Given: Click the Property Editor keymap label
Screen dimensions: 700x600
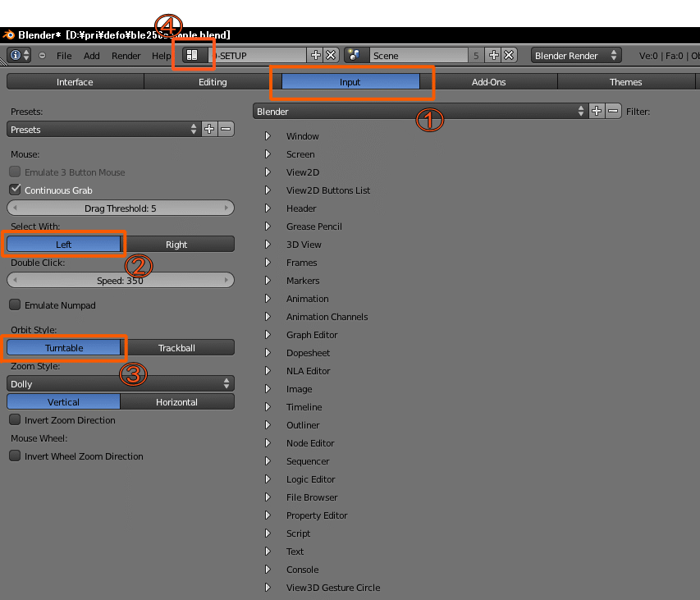Looking at the screenshot, I should click(317, 515).
